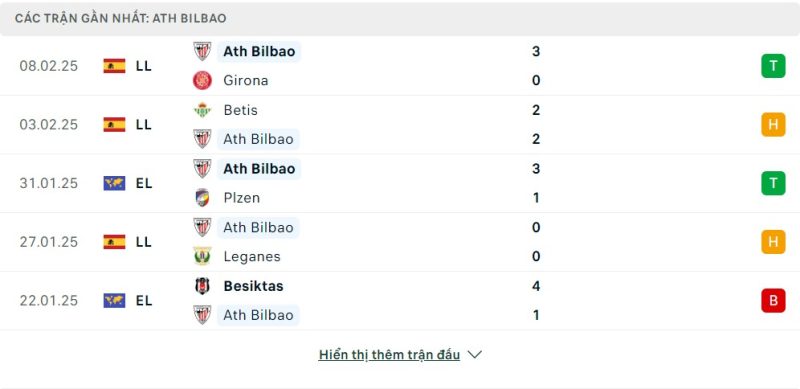
Task: Click the Leganes club crest icon
Action: click(x=203, y=256)
